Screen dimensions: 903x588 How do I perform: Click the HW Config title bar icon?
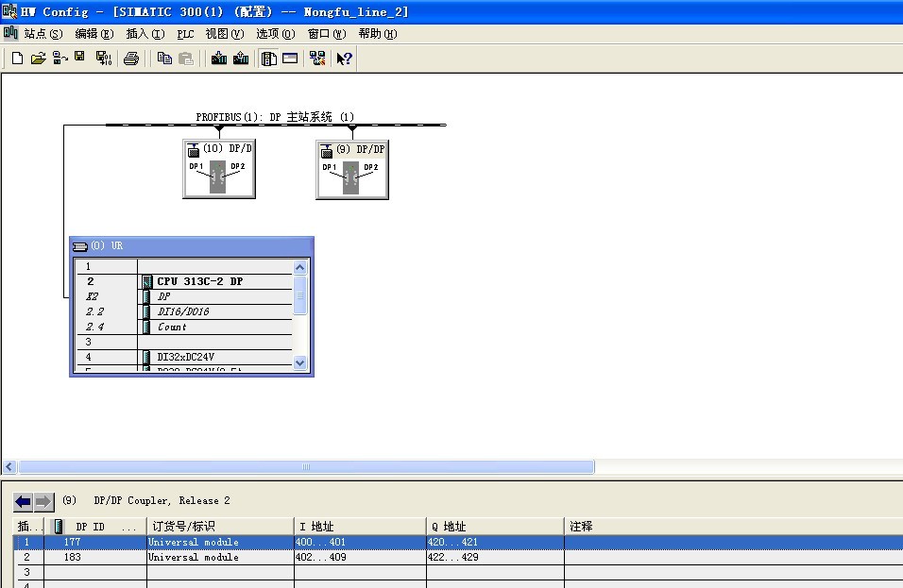[9, 11]
